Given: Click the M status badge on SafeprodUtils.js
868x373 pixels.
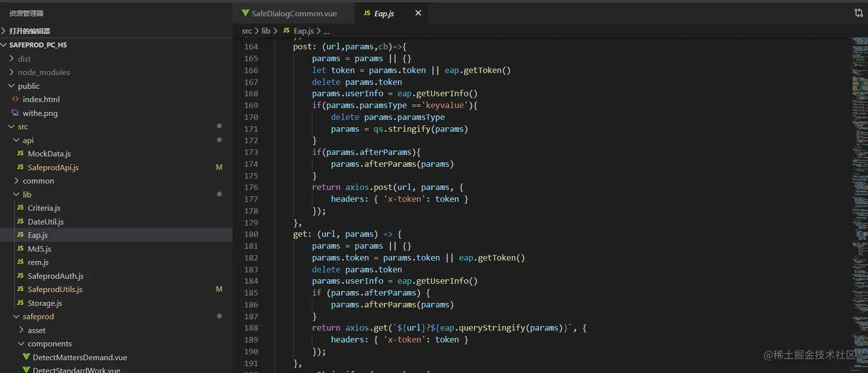Looking at the screenshot, I should click(219, 289).
